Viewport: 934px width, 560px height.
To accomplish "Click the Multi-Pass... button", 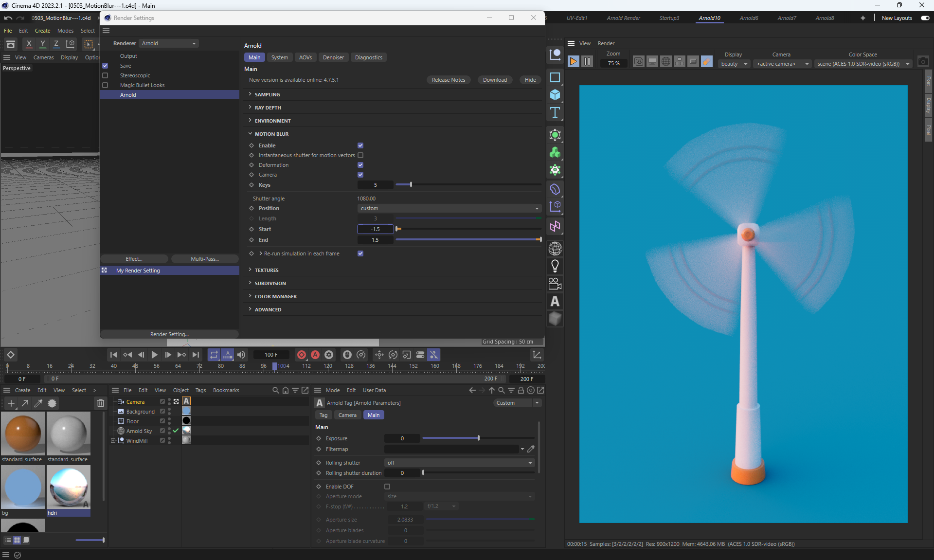I will [x=205, y=259].
